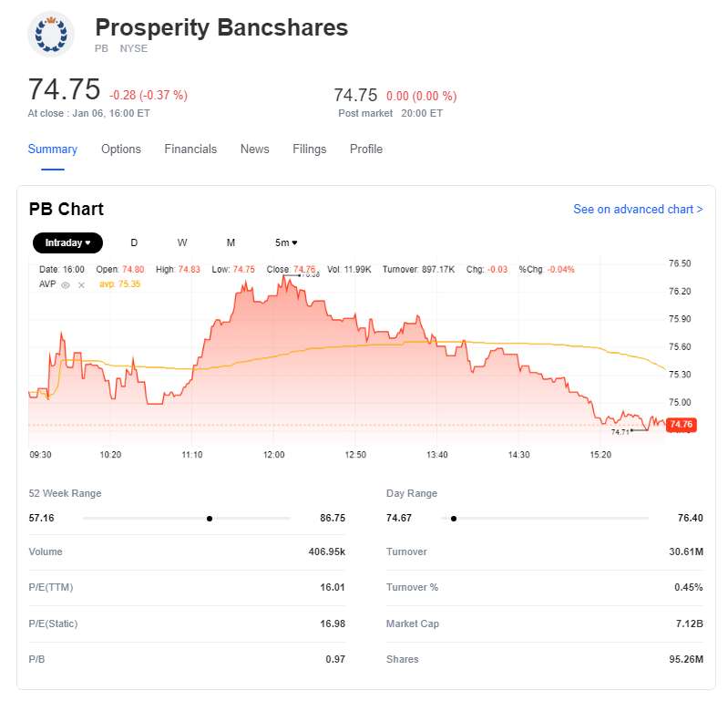Click the 12:00 time axis label
Screen dimensions: 728x701
tap(273, 454)
